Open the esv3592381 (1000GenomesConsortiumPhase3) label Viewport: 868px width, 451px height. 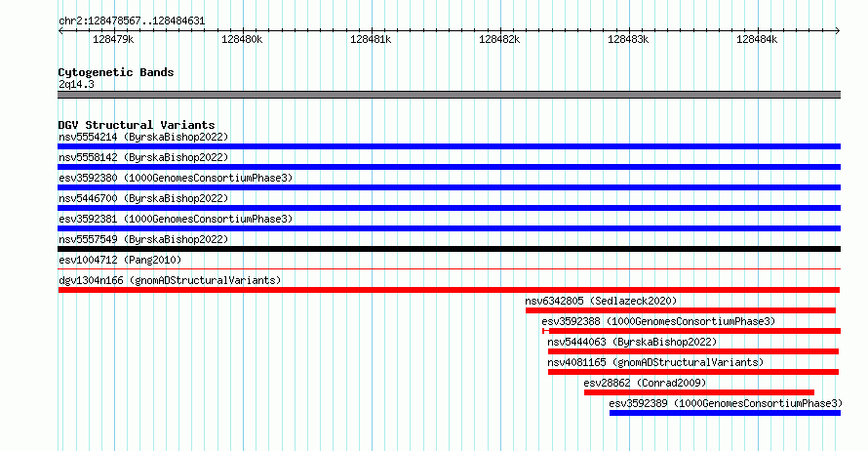pyautogui.click(x=176, y=219)
